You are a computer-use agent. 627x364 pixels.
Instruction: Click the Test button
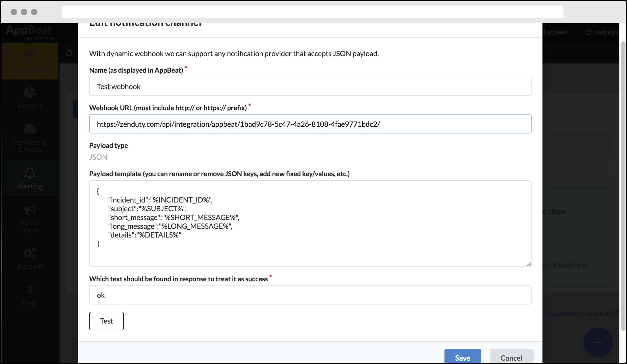(106, 321)
